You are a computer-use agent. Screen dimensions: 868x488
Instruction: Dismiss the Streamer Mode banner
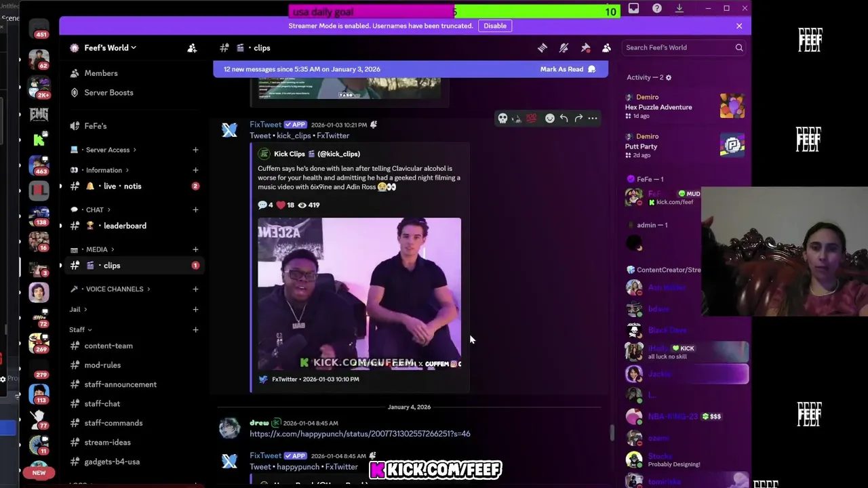coord(739,26)
